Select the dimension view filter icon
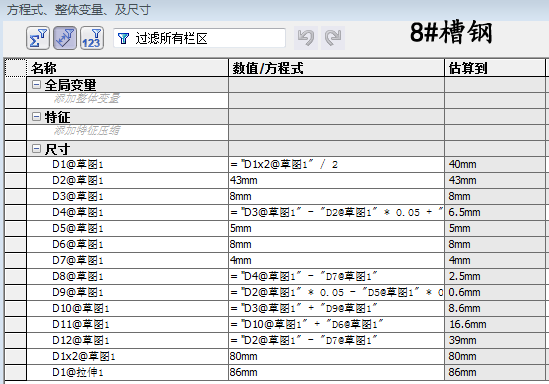This screenshot has height=384, width=549. coord(65,38)
